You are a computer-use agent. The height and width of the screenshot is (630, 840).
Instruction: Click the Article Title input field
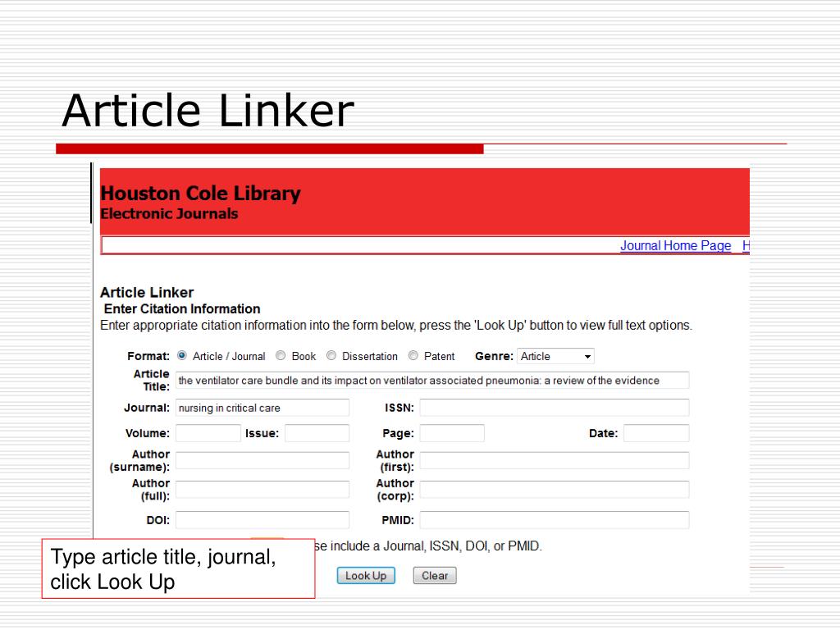tap(432, 381)
